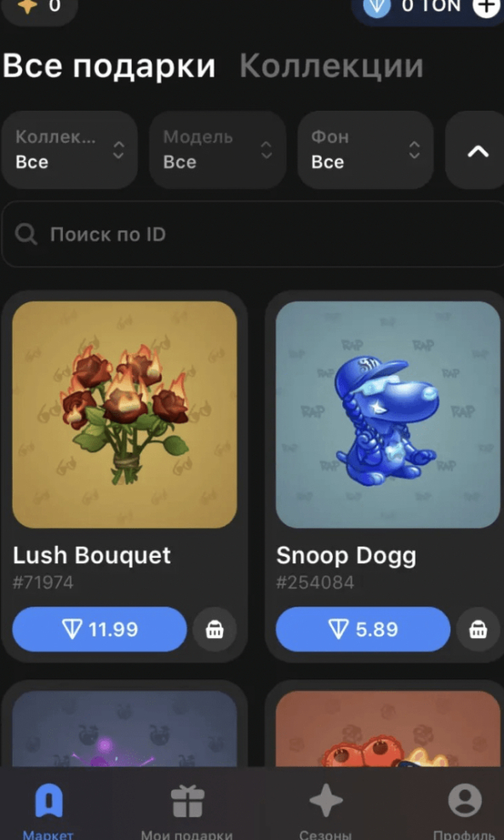Open Сезоны star icon

326,802
